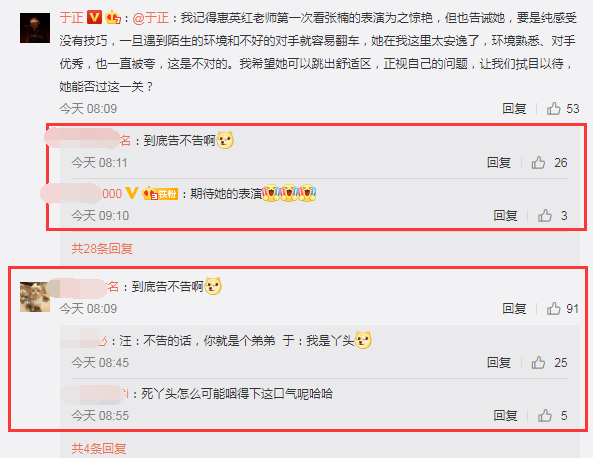
Task: Reply to the 08:11 到底告不告啊 comment
Action: click(x=499, y=163)
